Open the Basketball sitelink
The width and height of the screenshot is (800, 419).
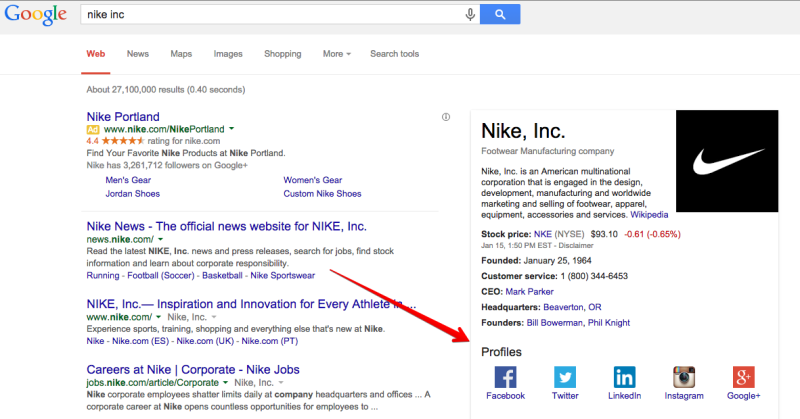point(222,276)
